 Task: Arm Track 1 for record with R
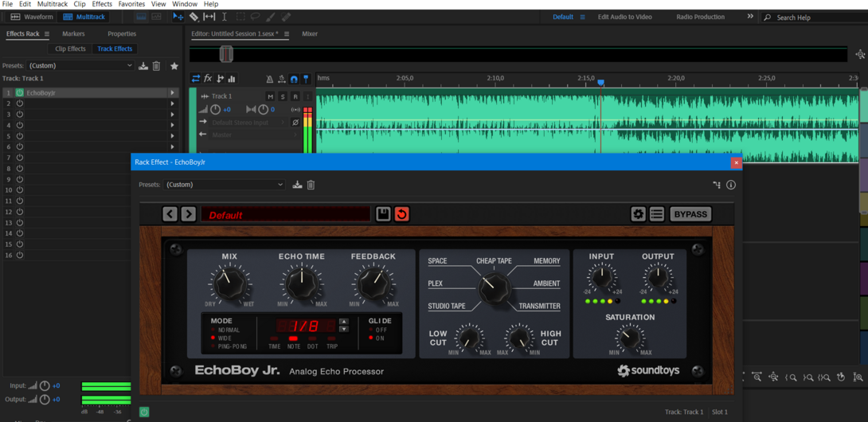pos(295,96)
